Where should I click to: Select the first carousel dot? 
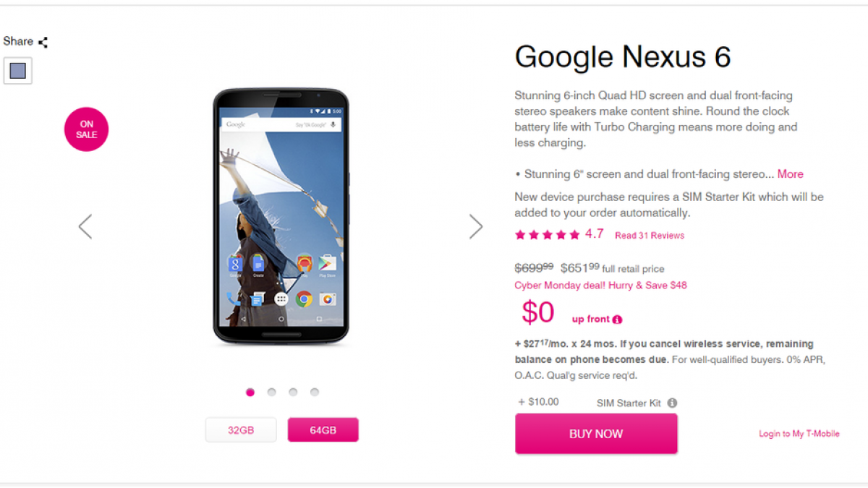tap(250, 392)
